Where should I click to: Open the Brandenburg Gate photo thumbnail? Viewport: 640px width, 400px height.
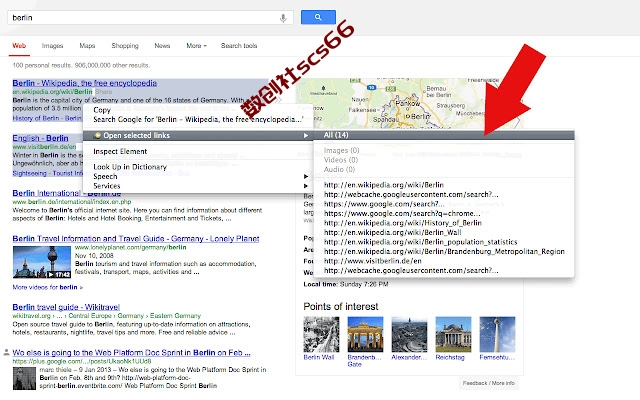click(365, 334)
